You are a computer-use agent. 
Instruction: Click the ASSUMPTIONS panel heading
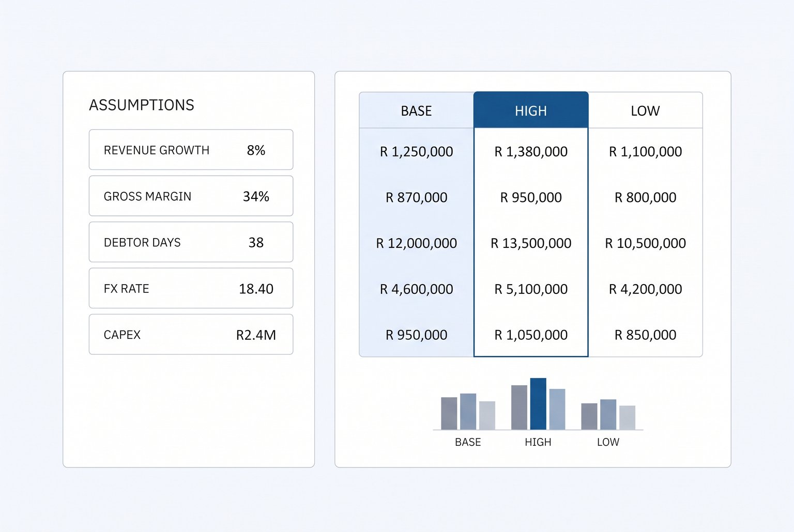142,105
